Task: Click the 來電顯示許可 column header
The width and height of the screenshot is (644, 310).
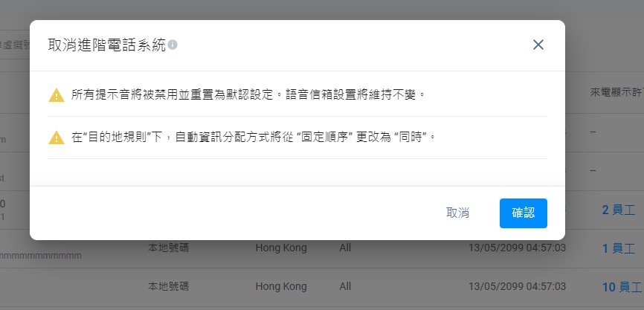Action: pyautogui.click(x=617, y=93)
